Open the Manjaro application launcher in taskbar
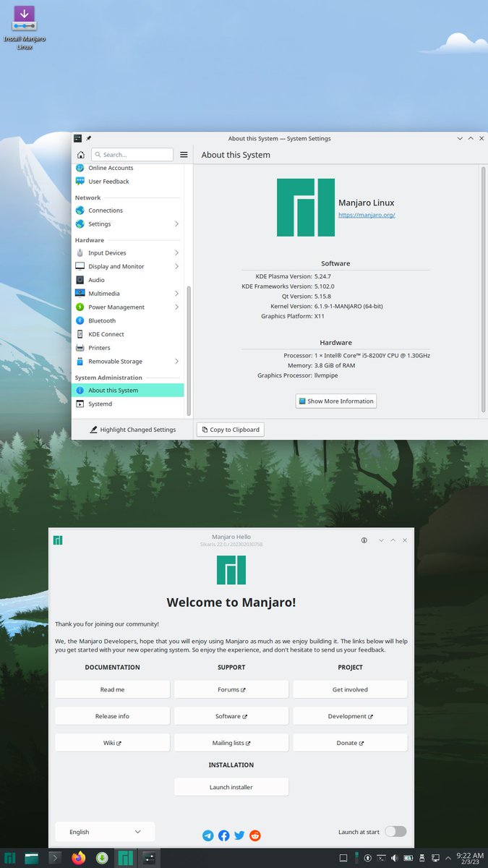The height and width of the screenshot is (868, 488). [10, 858]
